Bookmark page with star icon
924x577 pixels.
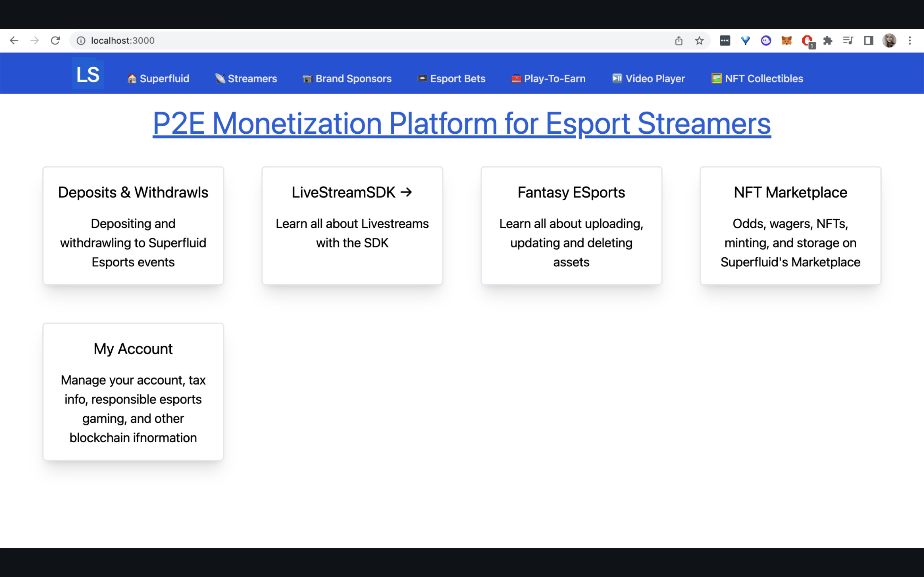tap(699, 40)
